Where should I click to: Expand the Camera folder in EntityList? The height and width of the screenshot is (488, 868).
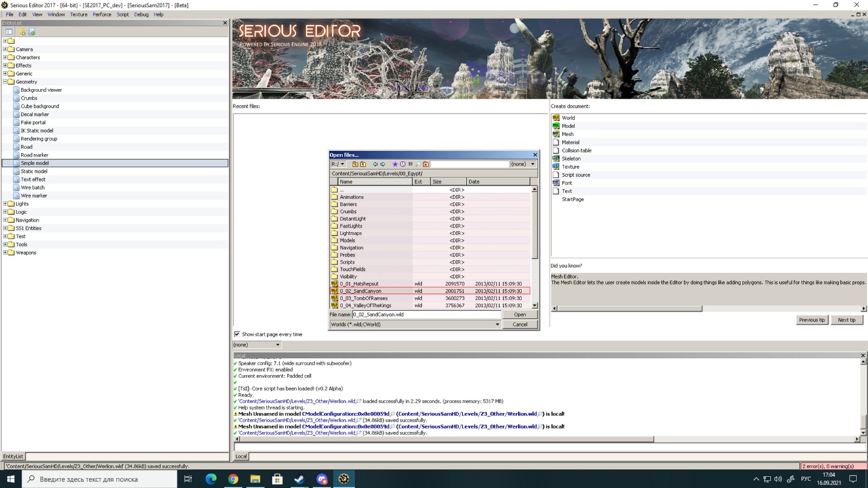coord(5,49)
